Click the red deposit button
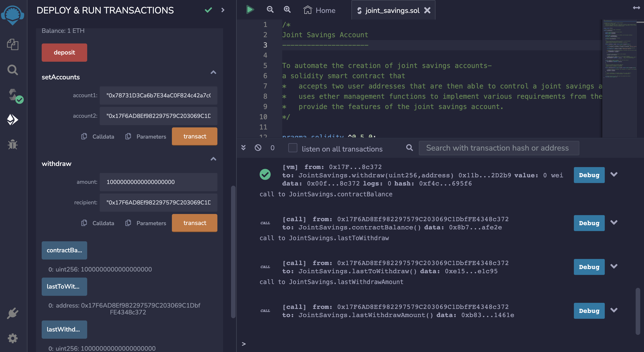 point(64,52)
